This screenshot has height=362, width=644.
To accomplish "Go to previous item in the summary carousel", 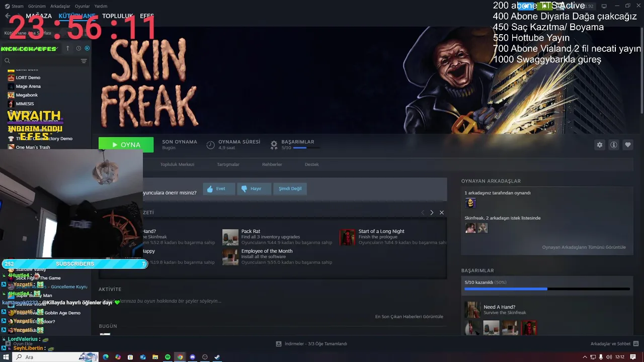I will (x=423, y=213).
